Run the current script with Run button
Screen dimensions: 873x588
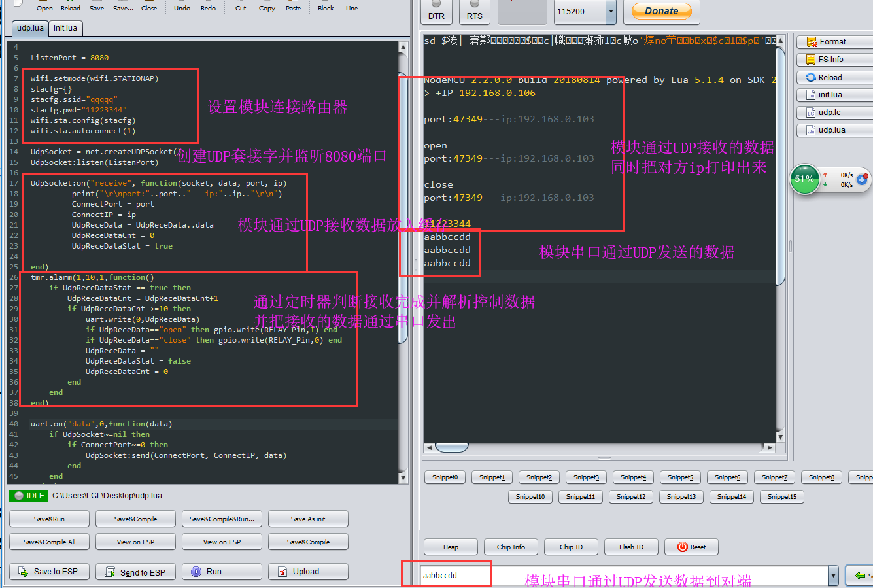click(x=222, y=572)
